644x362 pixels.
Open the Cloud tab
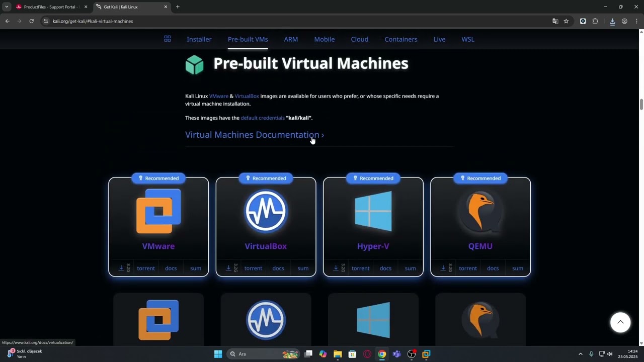tap(360, 39)
